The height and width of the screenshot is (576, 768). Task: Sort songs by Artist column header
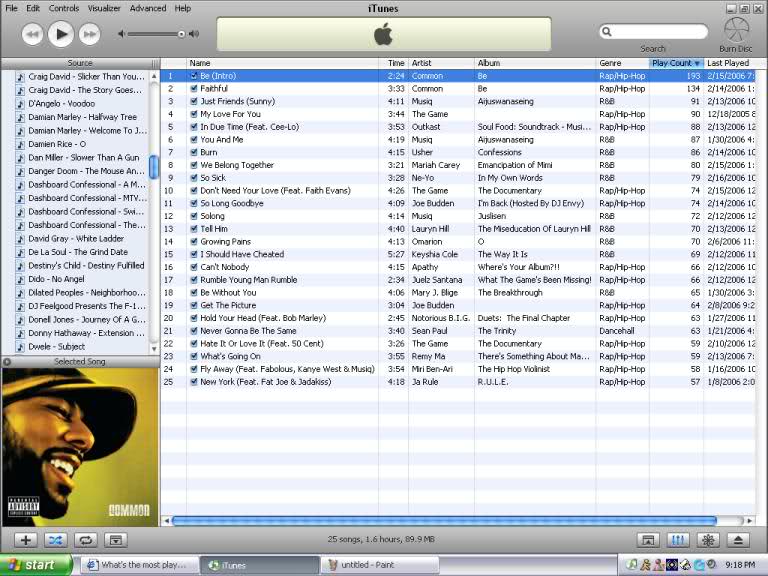[441, 63]
